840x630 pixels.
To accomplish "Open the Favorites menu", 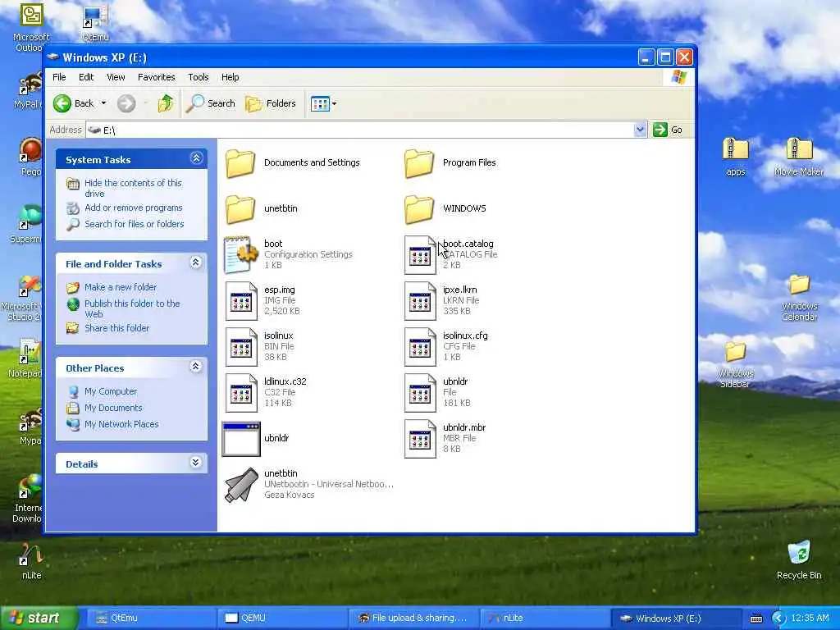I will pyautogui.click(x=157, y=77).
